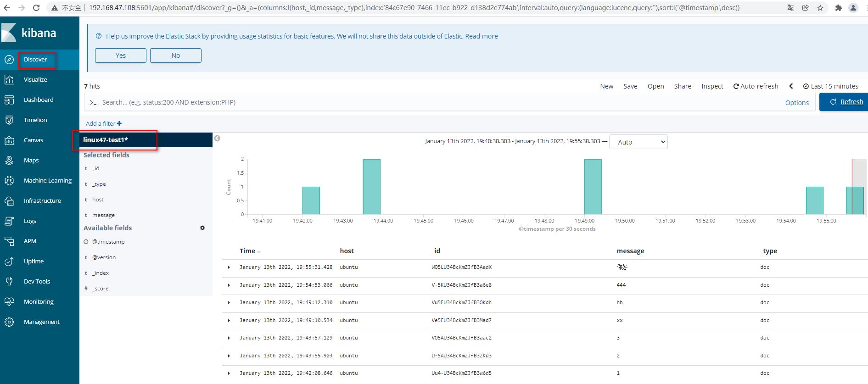This screenshot has width=868, height=384.
Task: Click the Machine Learning icon
Action: [x=9, y=181]
